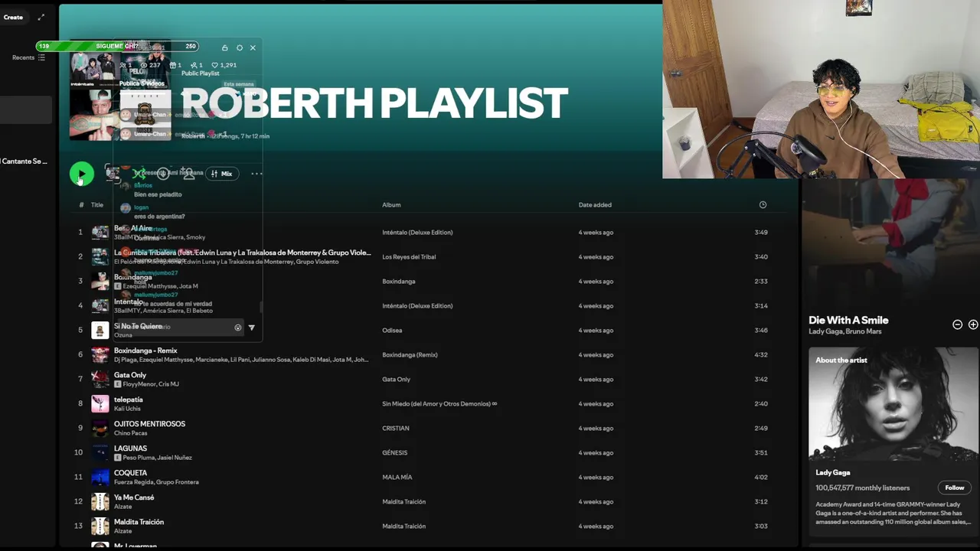980x551 pixels.
Task: Select the track Ya Me Cansé
Action: pyautogui.click(x=134, y=497)
